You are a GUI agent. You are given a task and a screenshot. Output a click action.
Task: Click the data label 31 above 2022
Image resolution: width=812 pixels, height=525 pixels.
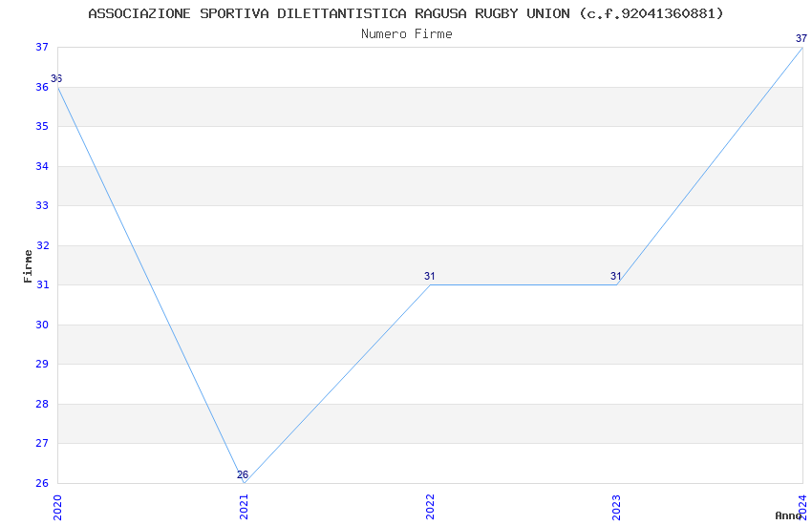(430, 277)
